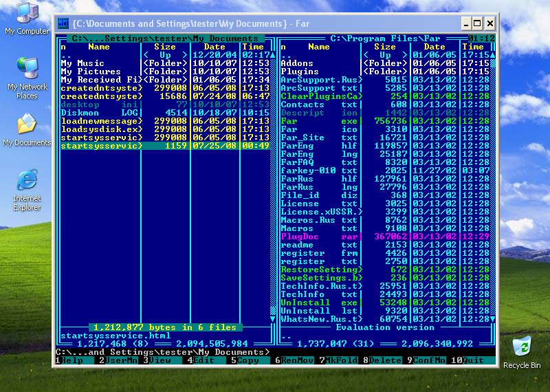The height and width of the screenshot is (392, 550).
Task: Click the right panel scrollbar up arrow
Action: tap(492, 55)
